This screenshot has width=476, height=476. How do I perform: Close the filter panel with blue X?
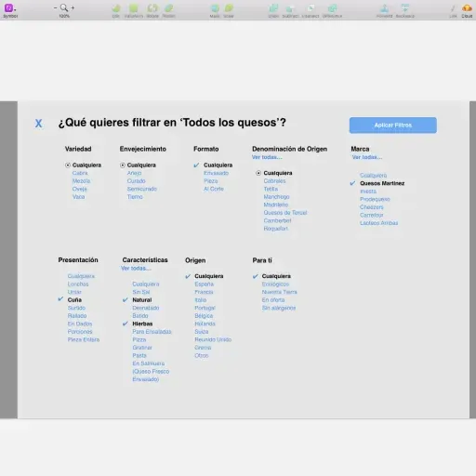(38, 124)
